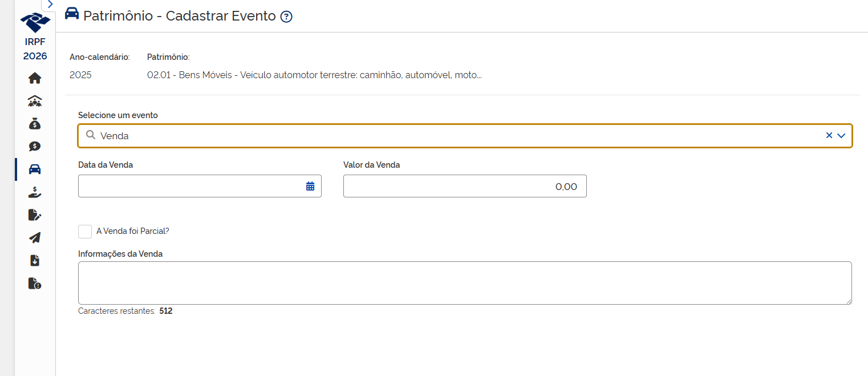Open the send declaration paper plane icon
The image size is (868, 376).
[34, 237]
